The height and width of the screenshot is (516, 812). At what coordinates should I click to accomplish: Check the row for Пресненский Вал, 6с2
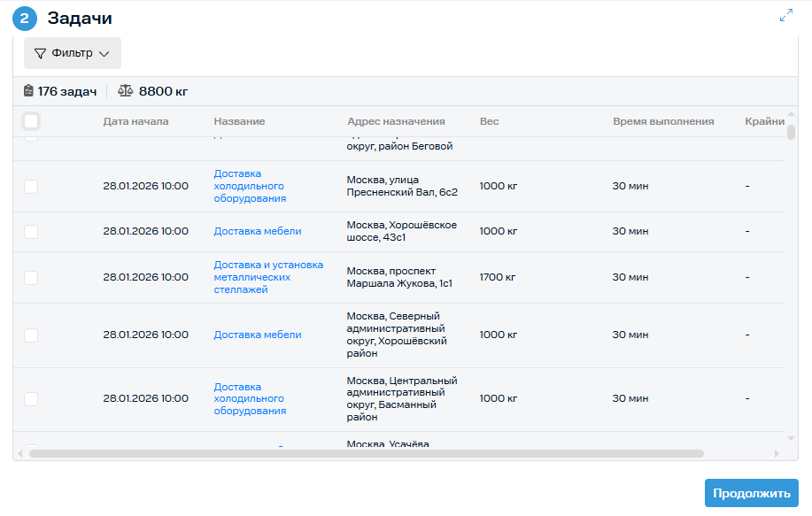31,187
